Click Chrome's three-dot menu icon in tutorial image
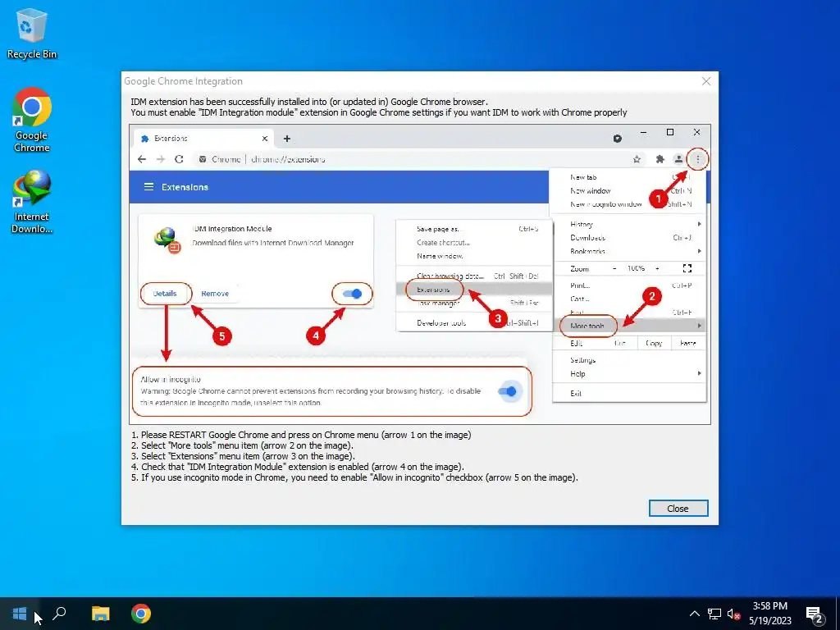Viewport: 840px width, 630px height. [697, 159]
